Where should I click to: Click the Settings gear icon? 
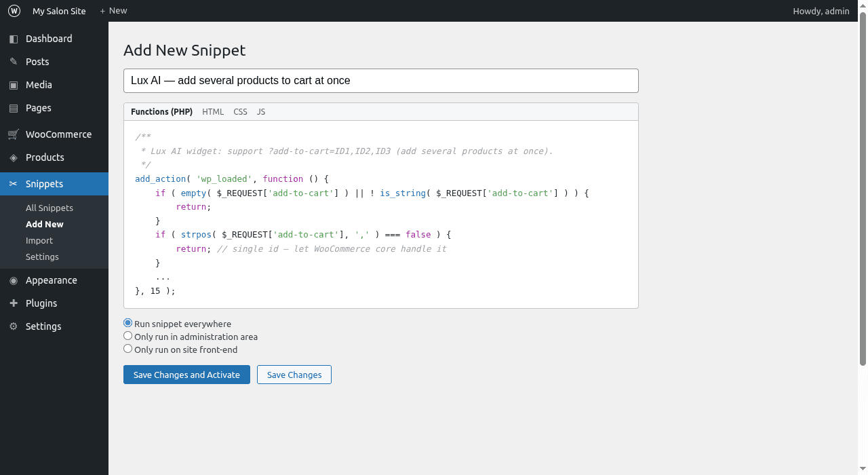(x=14, y=326)
